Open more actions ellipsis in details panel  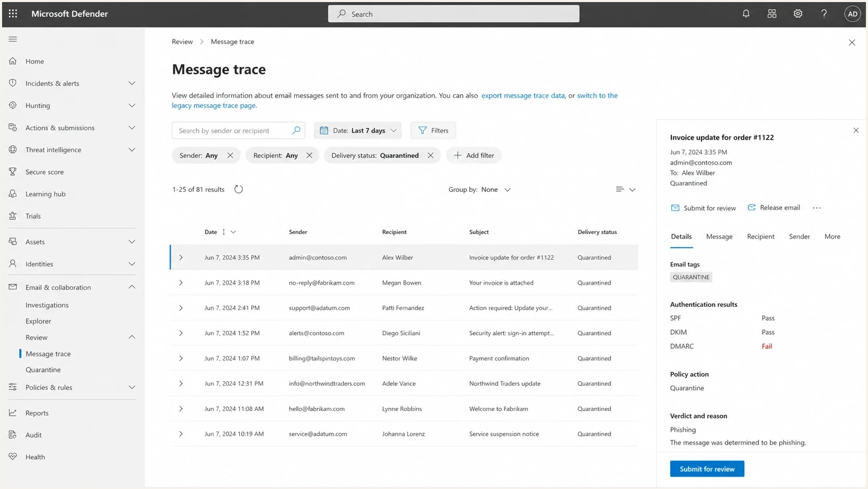coord(817,208)
